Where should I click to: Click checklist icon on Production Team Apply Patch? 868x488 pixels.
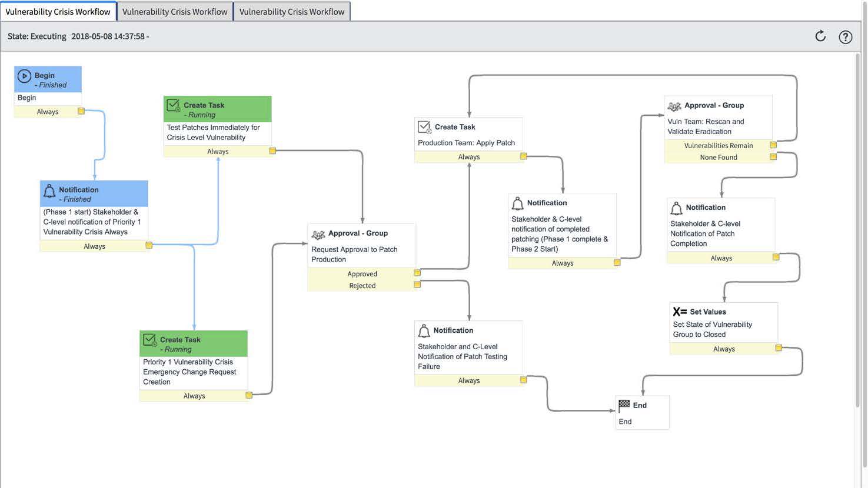[x=424, y=127]
